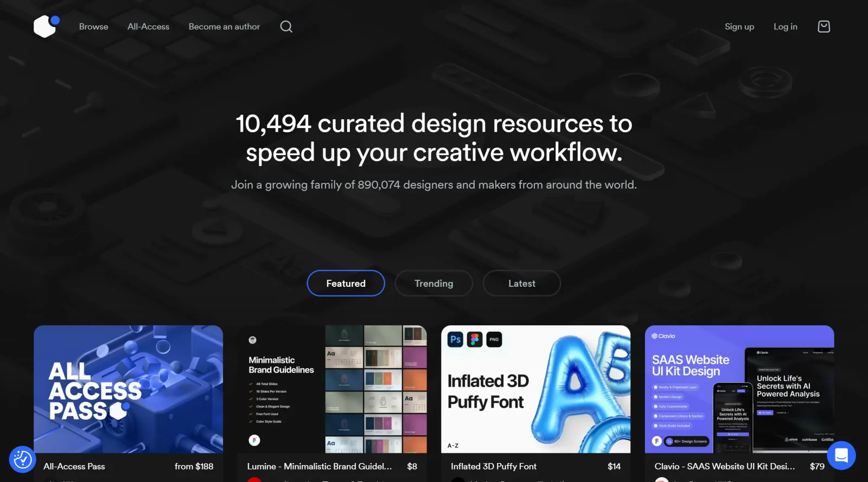Click the Figma badge on the Puffy Font card

click(475, 339)
